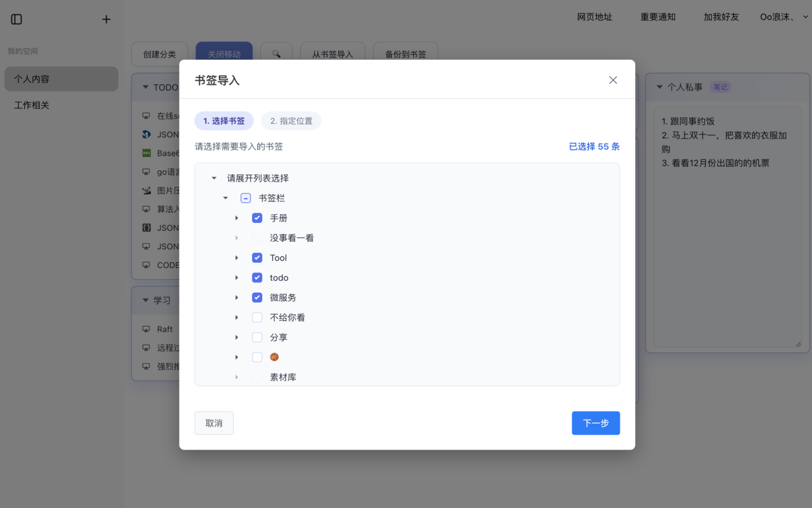
Task: Click the Base64 bookmark's green icon
Action: pyautogui.click(x=147, y=153)
